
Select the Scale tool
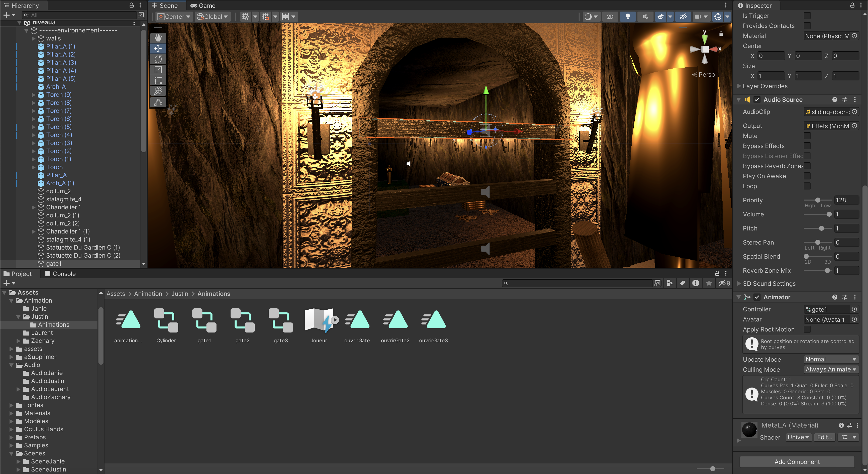(x=158, y=70)
